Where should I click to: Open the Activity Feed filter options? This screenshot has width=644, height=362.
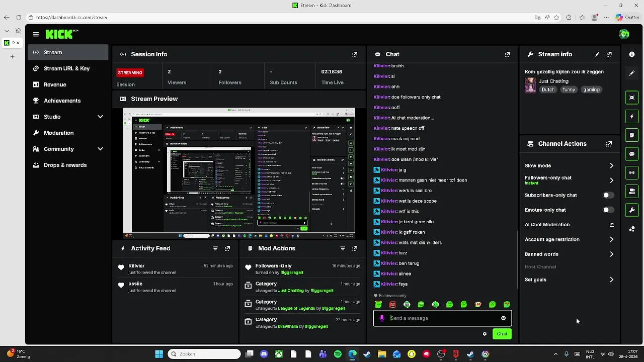[x=215, y=248]
